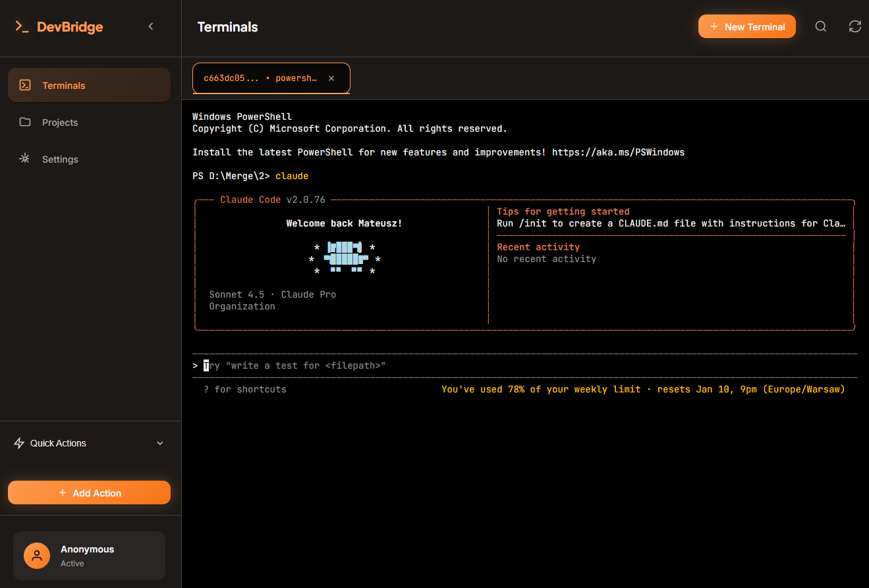Click the "Windows PowerShell" header line

tap(242, 117)
